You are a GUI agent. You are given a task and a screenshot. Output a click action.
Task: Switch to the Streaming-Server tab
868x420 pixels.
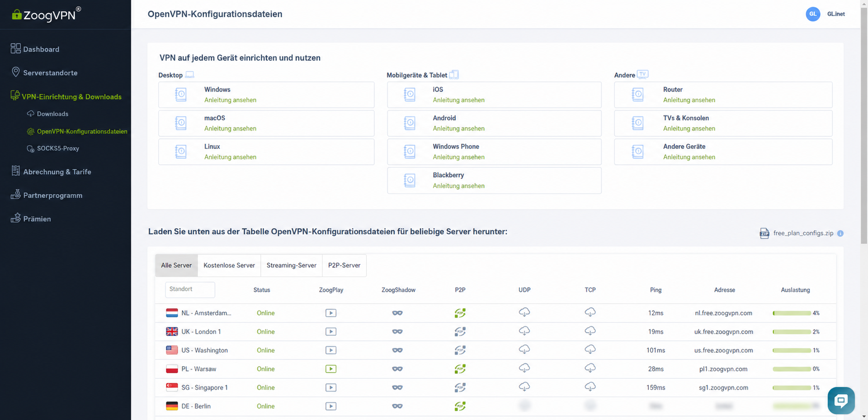[x=292, y=266]
